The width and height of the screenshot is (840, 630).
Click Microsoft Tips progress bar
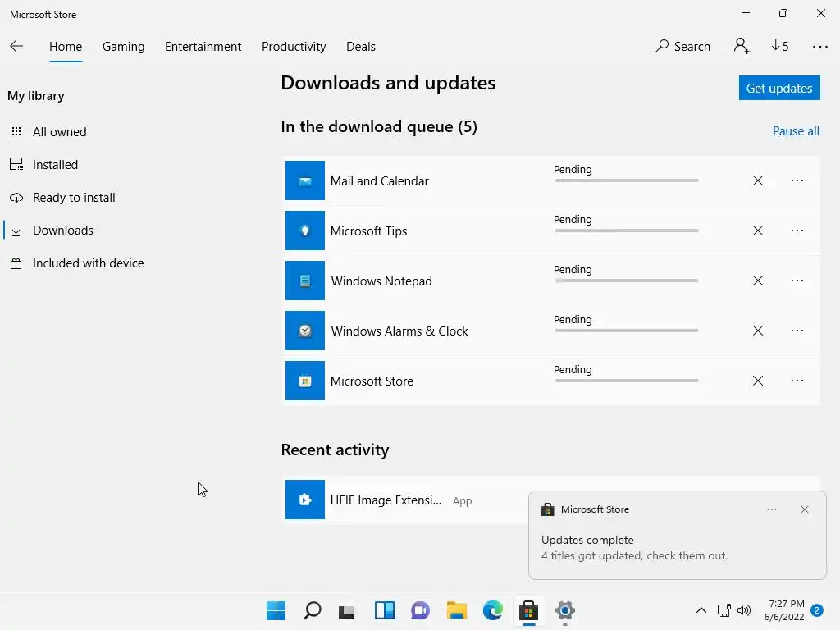click(x=626, y=231)
